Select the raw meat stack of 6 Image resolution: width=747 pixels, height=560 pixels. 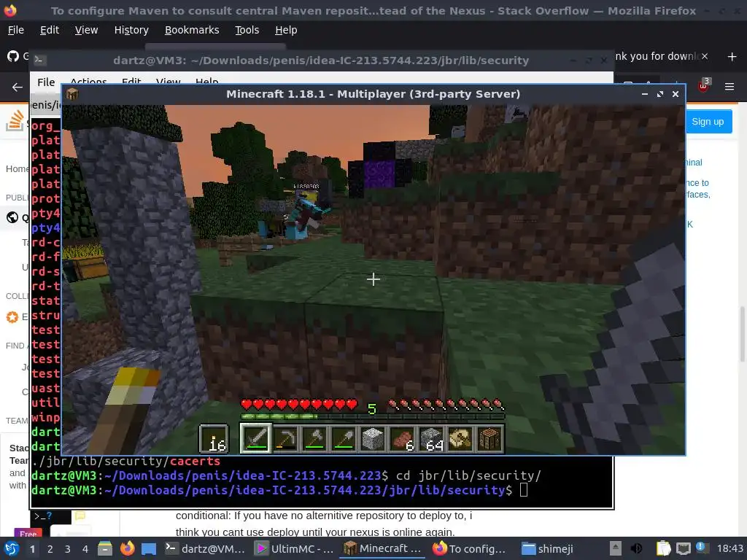403,438
